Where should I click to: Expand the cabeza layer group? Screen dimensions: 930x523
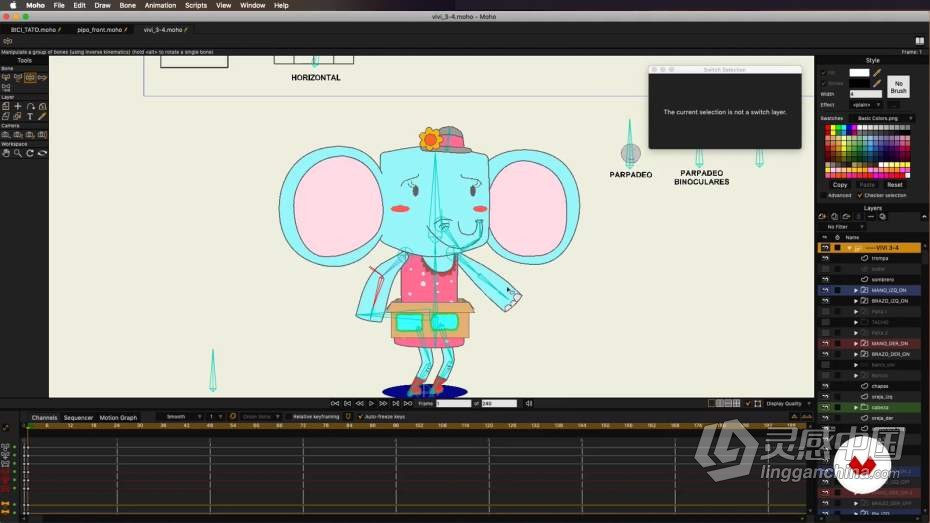tap(856, 407)
